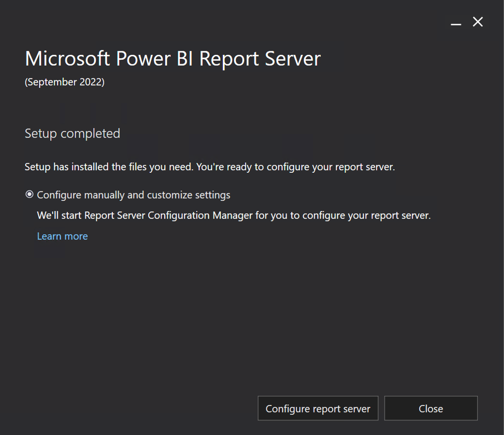Close the window with the X icon
The height and width of the screenshot is (435, 504).
(477, 22)
